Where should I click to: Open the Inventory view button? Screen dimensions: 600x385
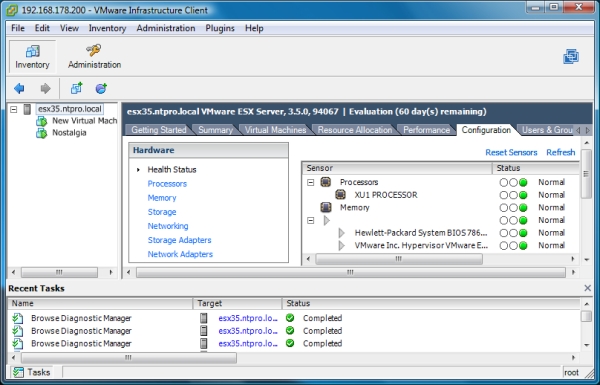click(x=33, y=57)
